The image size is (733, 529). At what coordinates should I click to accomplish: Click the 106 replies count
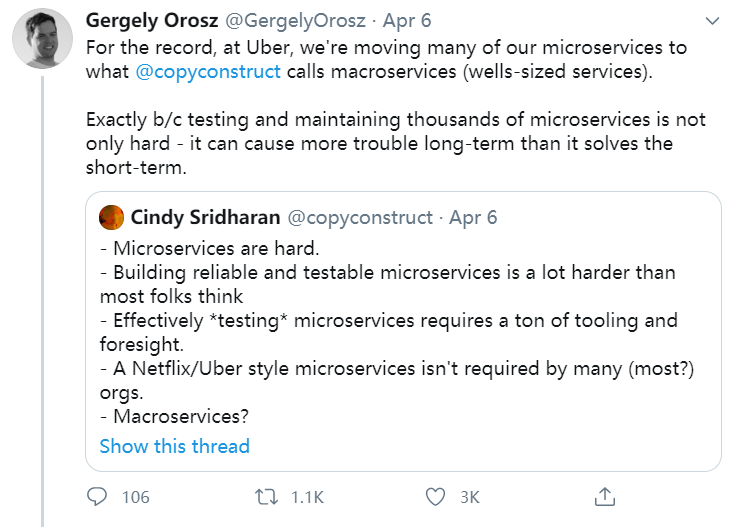pos(135,497)
